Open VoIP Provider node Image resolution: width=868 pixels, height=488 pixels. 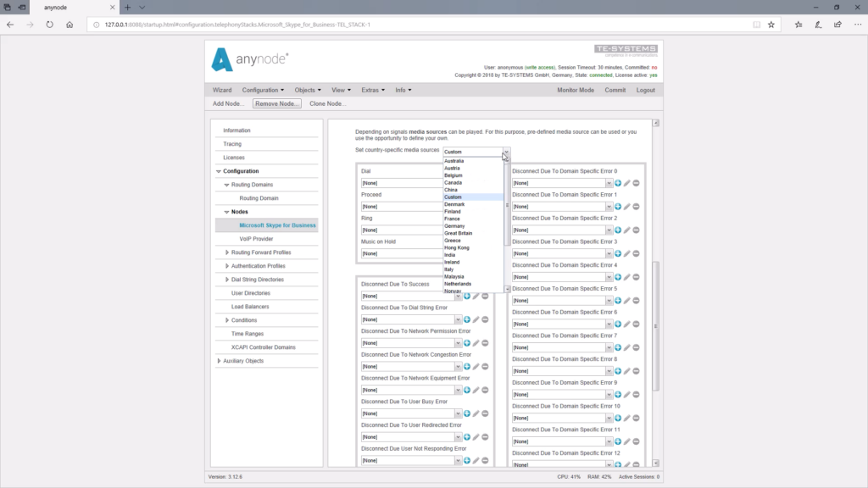[256, 239]
